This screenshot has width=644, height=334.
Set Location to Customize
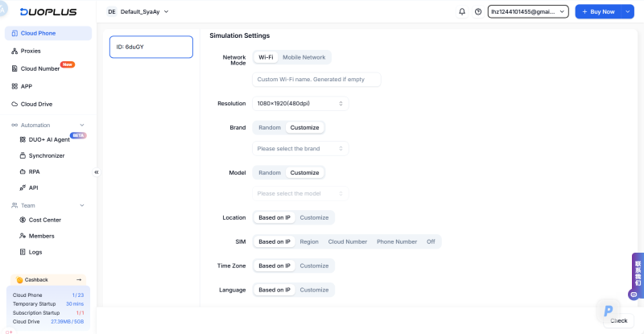pyautogui.click(x=314, y=218)
